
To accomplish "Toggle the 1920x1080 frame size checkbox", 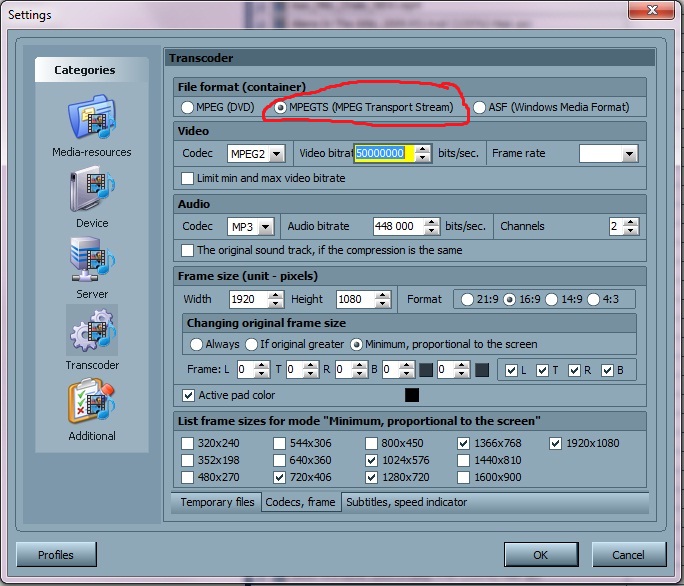I will (x=556, y=443).
